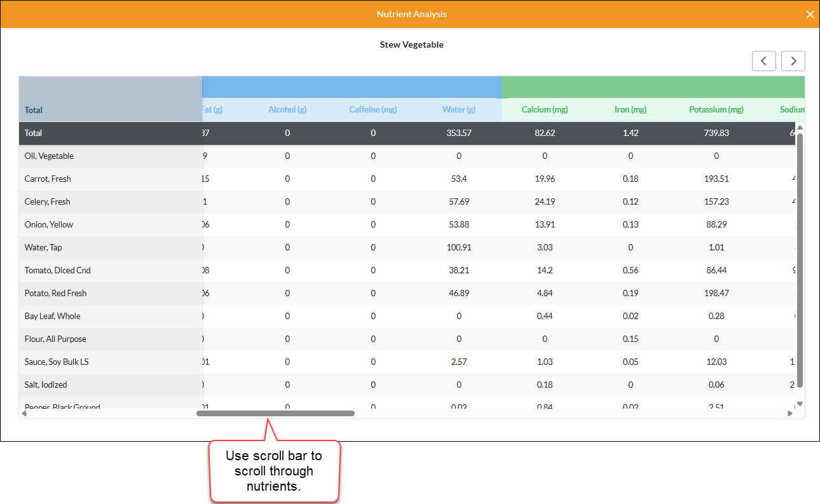Click the horizontal scrollbar thumb
This screenshot has height=504, width=820.
point(275,413)
